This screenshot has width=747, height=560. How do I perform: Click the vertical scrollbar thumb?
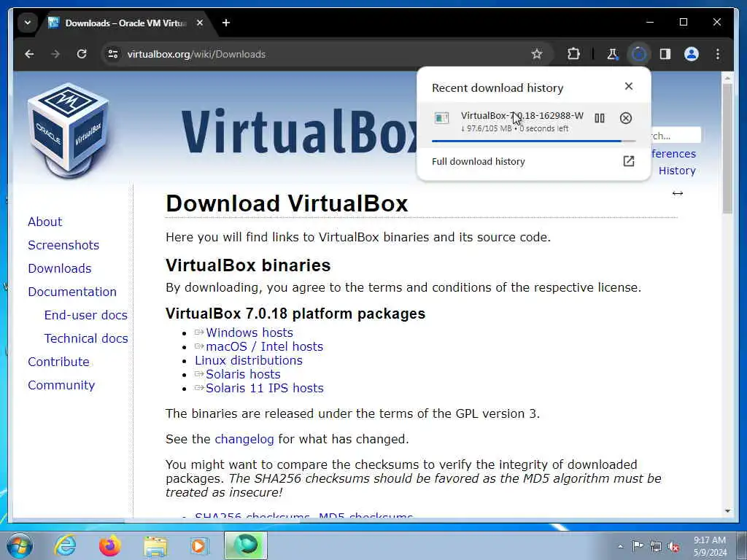(x=727, y=149)
